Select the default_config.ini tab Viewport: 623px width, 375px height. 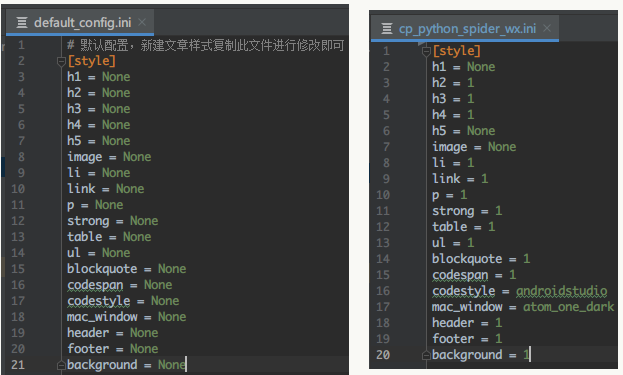coord(80,23)
